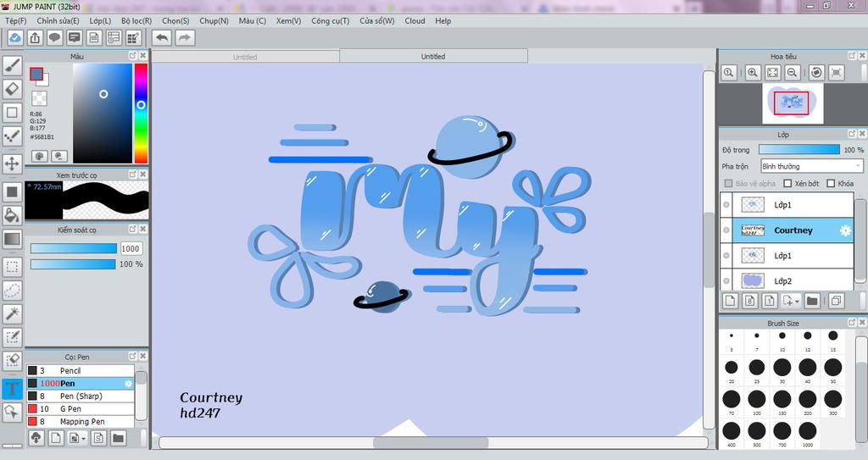Screen dimensions: 868x460
Task: Select the Select Eraser tool
Action: [12, 360]
